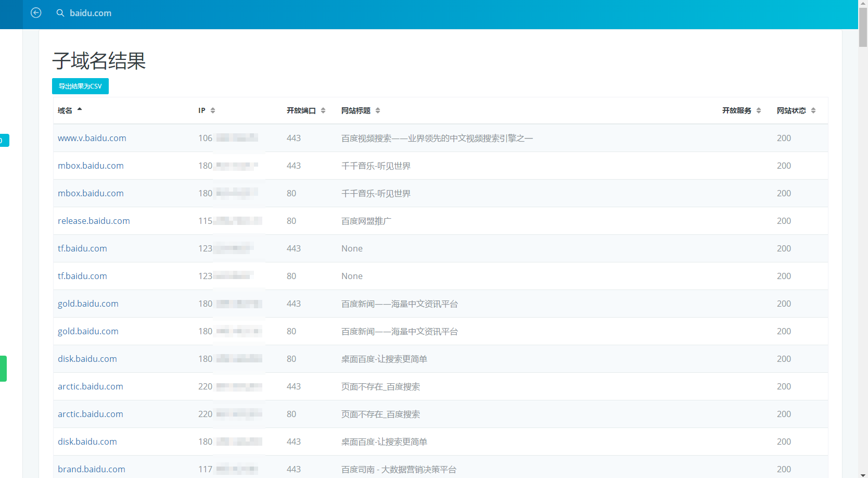Open release.baidu.com link
This screenshot has height=478, width=868.
pyautogui.click(x=94, y=221)
